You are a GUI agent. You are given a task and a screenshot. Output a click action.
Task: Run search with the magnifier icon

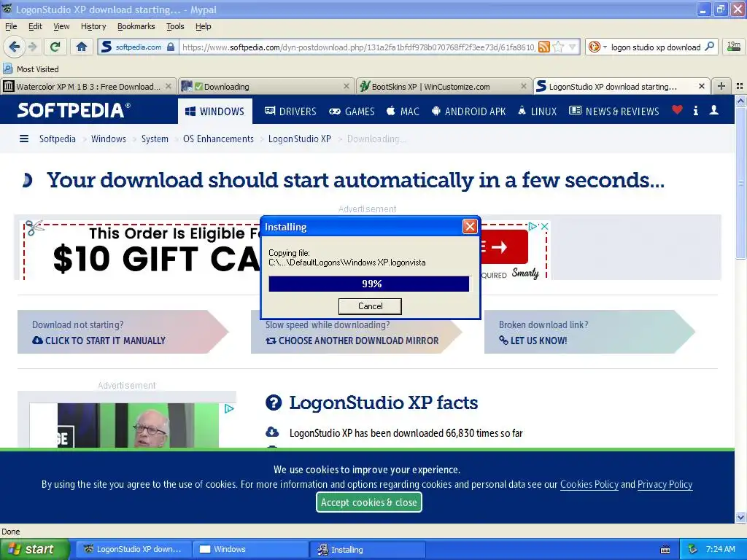(709, 47)
